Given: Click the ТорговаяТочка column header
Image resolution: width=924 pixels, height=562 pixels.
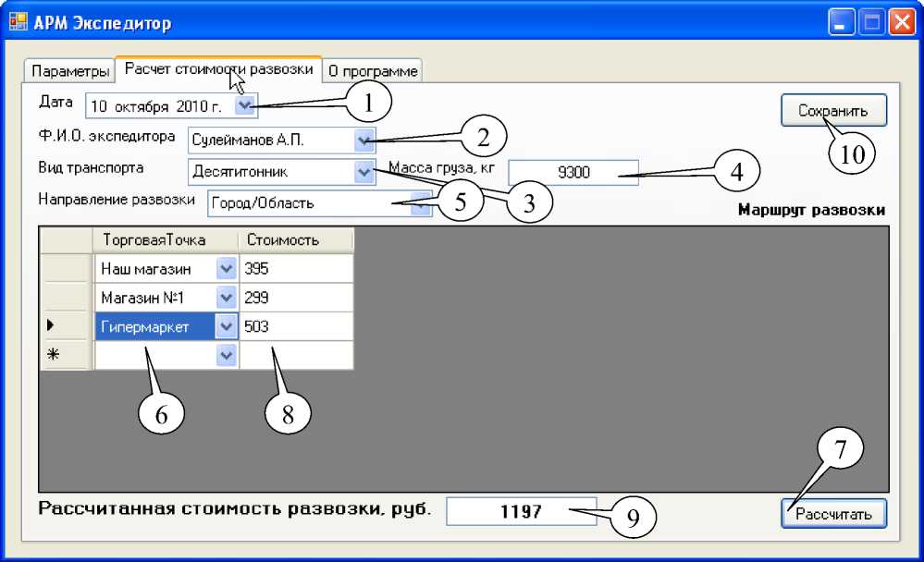Looking at the screenshot, I should 166,240.
